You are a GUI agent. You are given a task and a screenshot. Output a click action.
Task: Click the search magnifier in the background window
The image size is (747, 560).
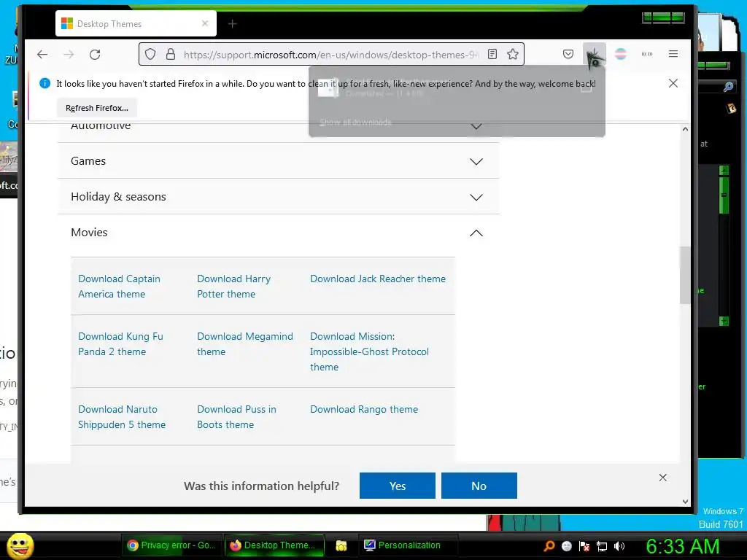729,86
